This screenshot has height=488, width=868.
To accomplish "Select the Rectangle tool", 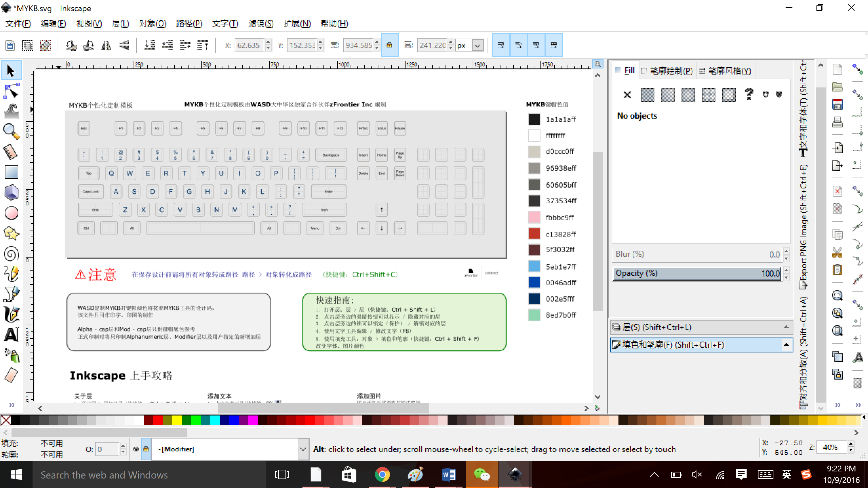I will pos(11,172).
